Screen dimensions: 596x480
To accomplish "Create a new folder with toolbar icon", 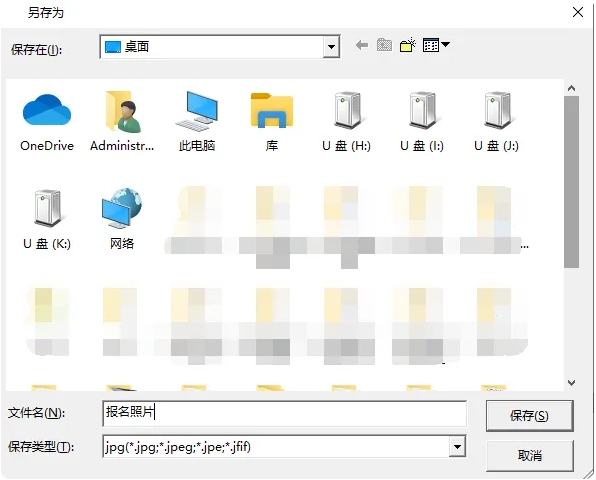I will pos(408,45).
